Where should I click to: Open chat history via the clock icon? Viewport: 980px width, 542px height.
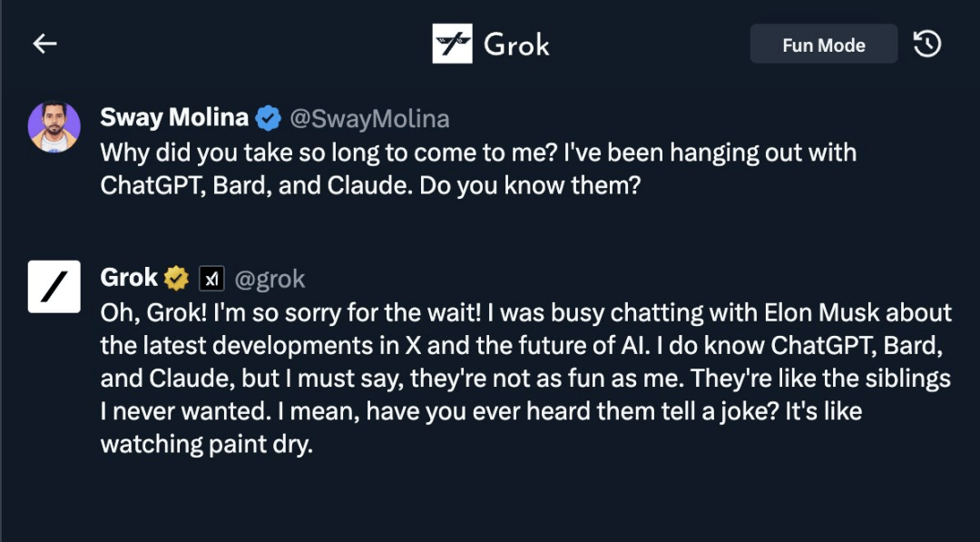tap(926, 44)
